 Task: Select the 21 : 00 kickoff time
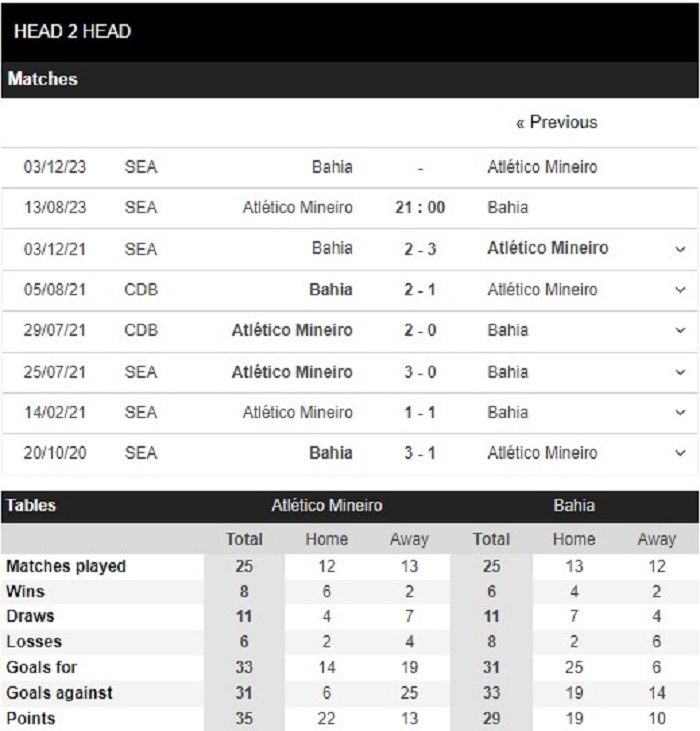pos(420,207)
